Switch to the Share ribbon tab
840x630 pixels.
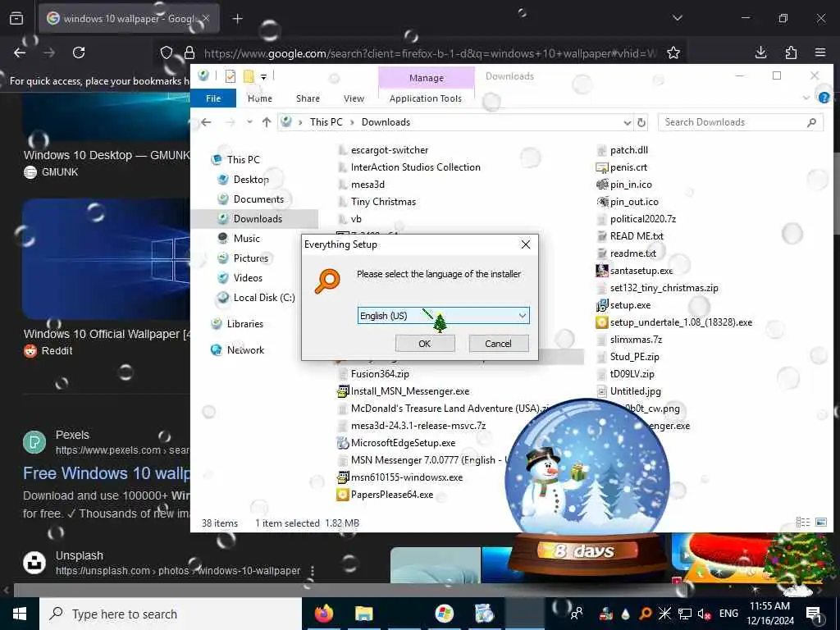[x=308, y=98]
